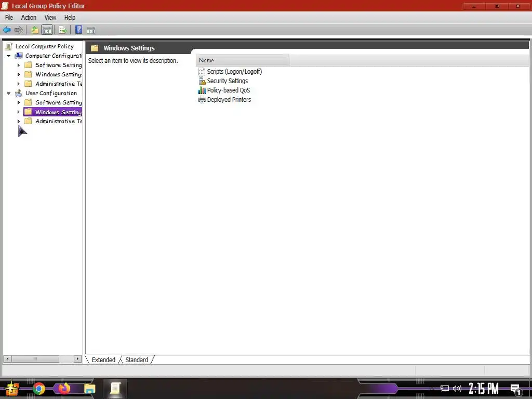Image resolution: width=532 pixels, height=399 pixels.
Task: Open the Help toolbar icon
Action: pyautogui.click(x=79, y=30)
